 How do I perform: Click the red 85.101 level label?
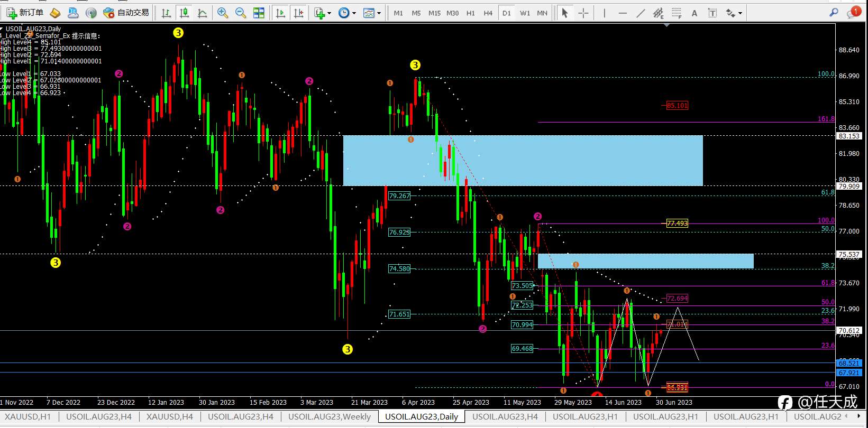point(677,106)
